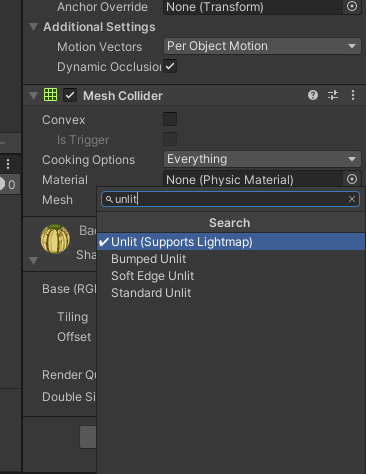The width and height of the screenshot is (366, 474).
Task: Click the Mesh property label
Action: [57, 200]
